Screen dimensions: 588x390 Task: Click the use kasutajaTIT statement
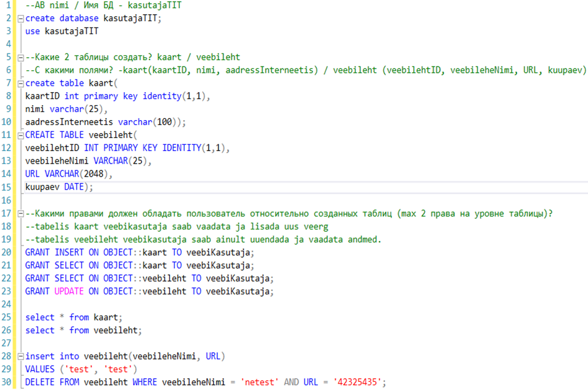coord(62,31)
